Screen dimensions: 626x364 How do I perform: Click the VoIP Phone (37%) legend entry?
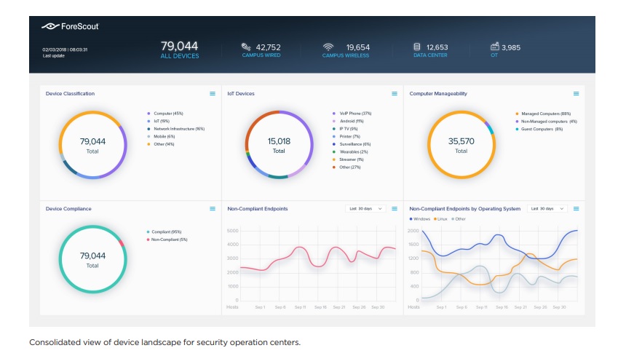coord(355,114)
